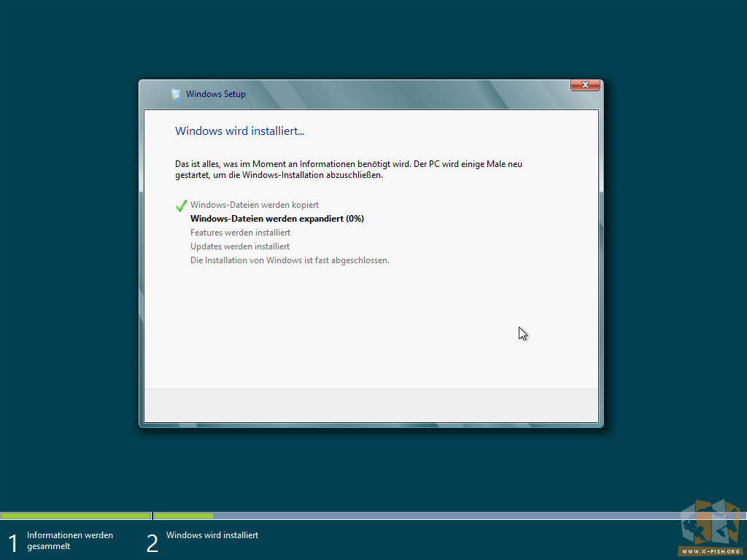
Task: Click 'Informationen werden gesammelt' label
Action: tap(70, 540)
